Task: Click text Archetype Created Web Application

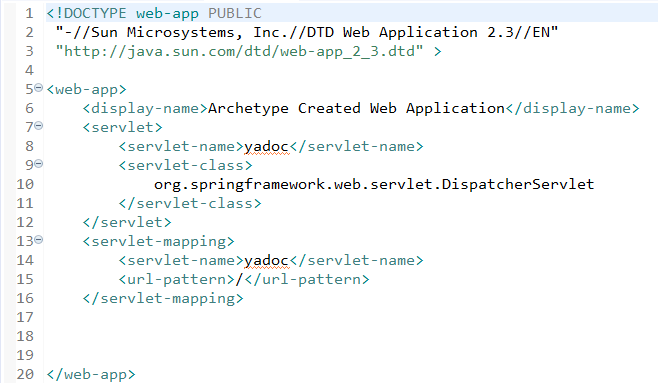Action: click(x=356, y=109)
